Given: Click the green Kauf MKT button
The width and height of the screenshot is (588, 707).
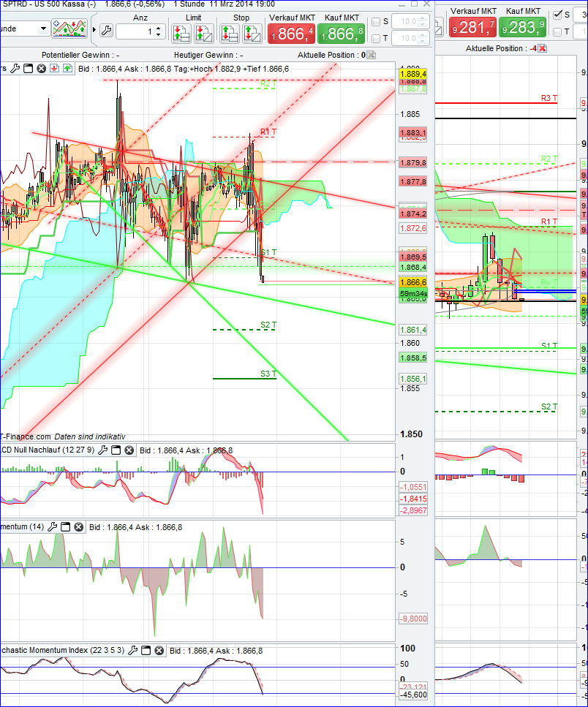Looking at the screenshot, I should pos(340,33).
